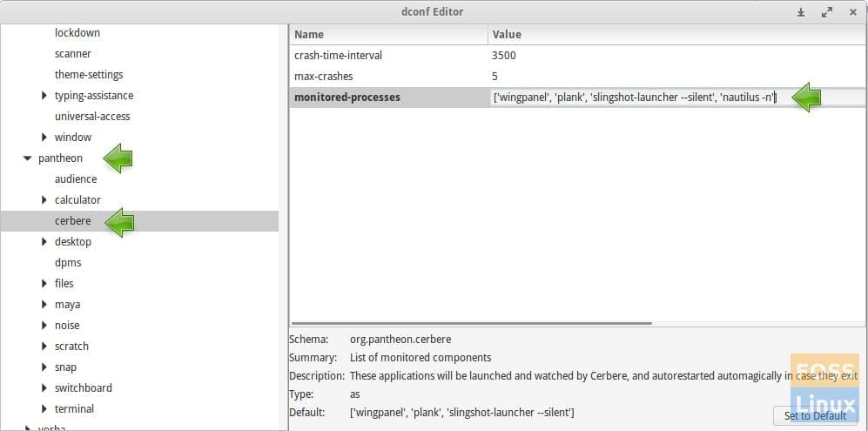Click the schema value org.pantheon.cerbere

click(400, 339)
